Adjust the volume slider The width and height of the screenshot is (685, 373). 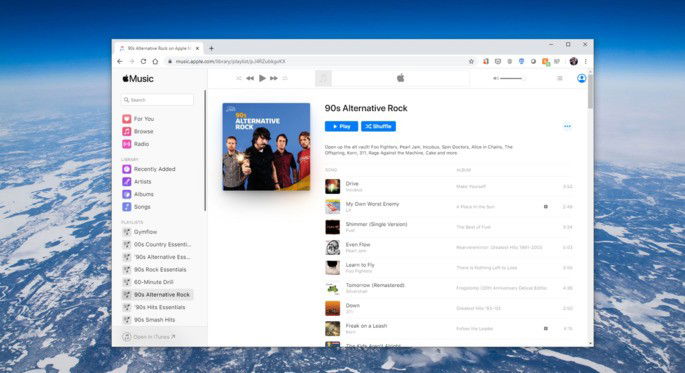[x=511, y=78]
